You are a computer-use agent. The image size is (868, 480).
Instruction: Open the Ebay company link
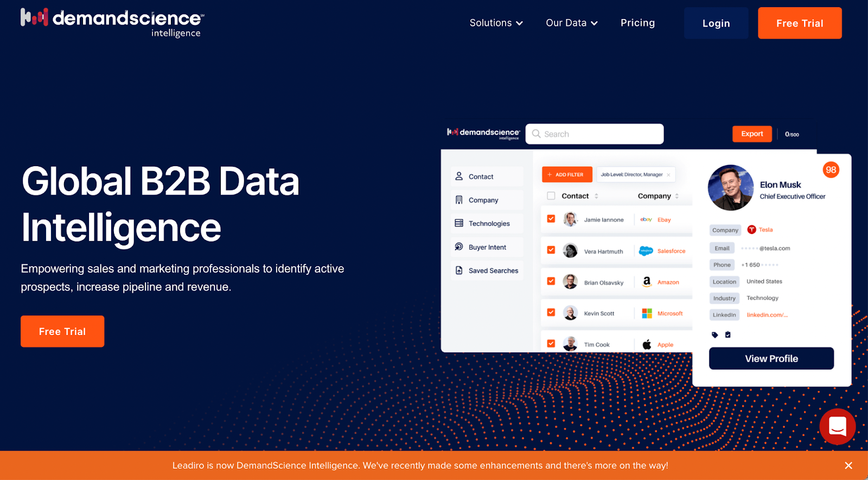pos(664,220)
